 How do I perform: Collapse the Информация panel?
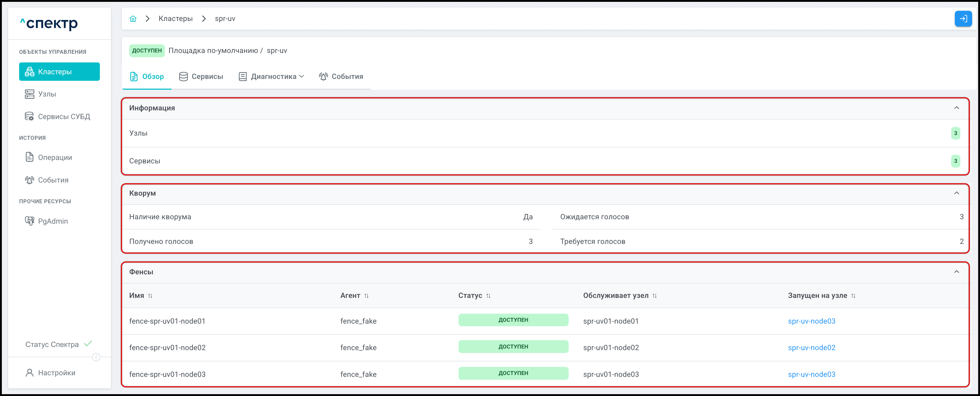click(956, 108)
